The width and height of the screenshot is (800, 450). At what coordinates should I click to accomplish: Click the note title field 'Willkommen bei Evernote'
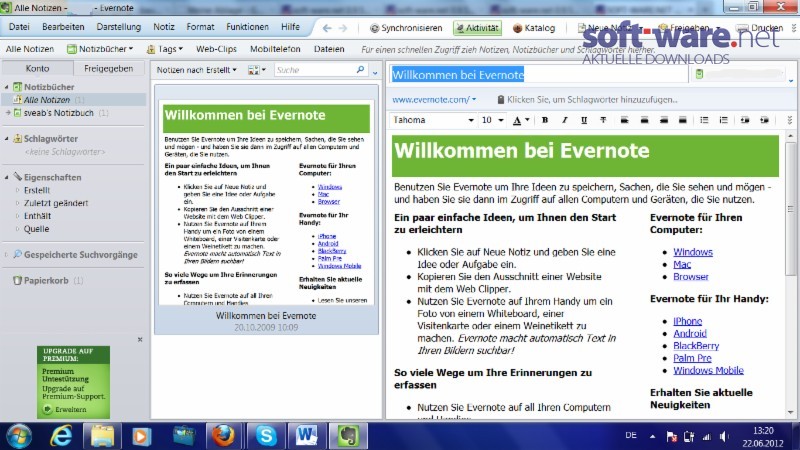[539, 75]
